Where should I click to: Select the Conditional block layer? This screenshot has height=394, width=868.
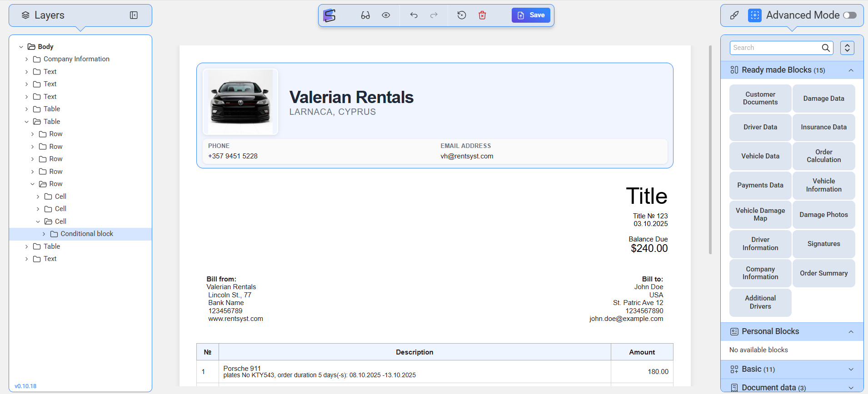pos(87,234)
